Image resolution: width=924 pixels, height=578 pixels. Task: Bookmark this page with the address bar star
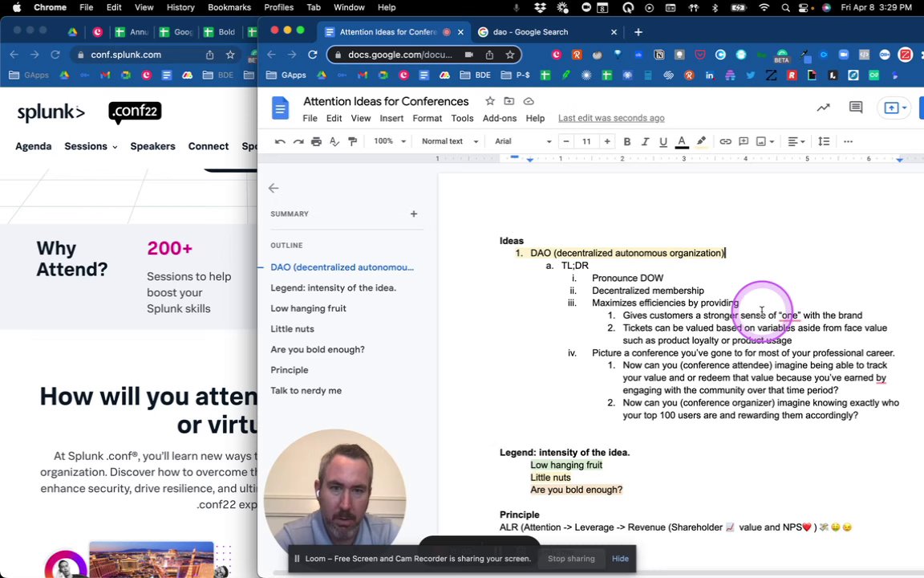[510, 55]
